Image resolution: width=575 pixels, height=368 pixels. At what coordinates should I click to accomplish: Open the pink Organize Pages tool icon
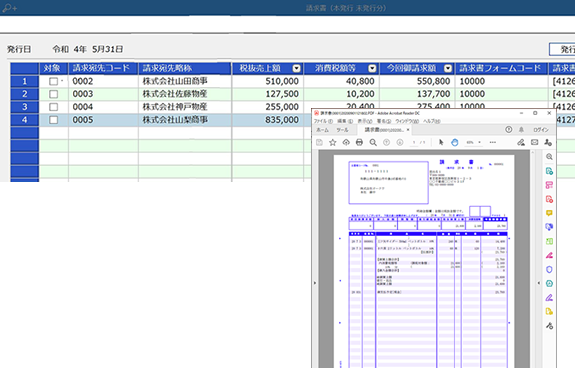[x=549, y=185]
